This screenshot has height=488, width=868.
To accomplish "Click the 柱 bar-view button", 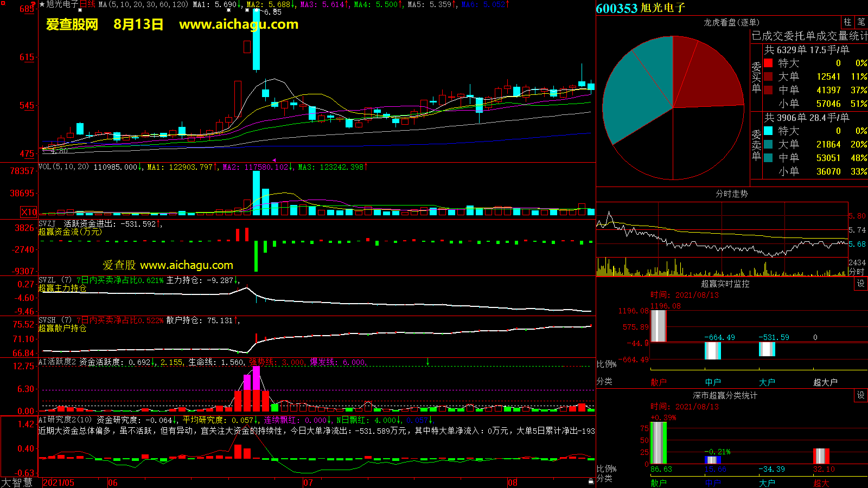I will pos(847,22).
